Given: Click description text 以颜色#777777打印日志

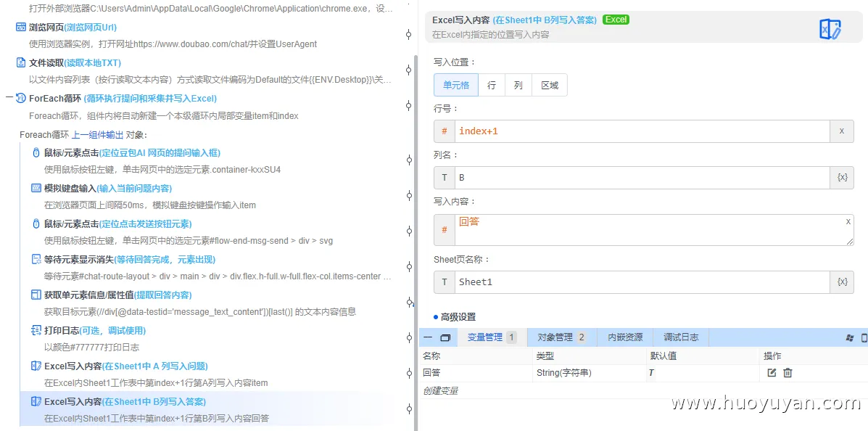Looking at the screenshot, I should pos(91,348).
